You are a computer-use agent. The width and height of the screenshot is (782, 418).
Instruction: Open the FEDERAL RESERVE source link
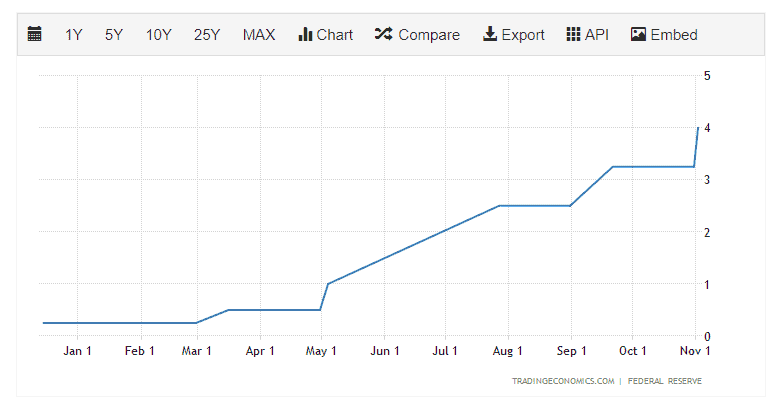pos(665,381)
